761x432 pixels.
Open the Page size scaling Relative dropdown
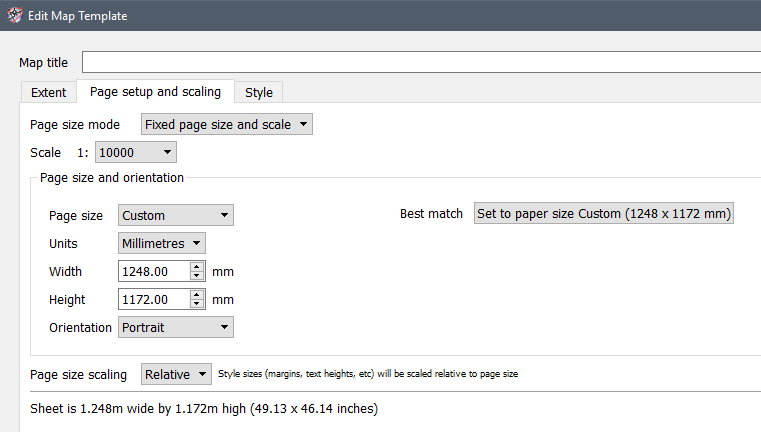click(x=176, y=374)
